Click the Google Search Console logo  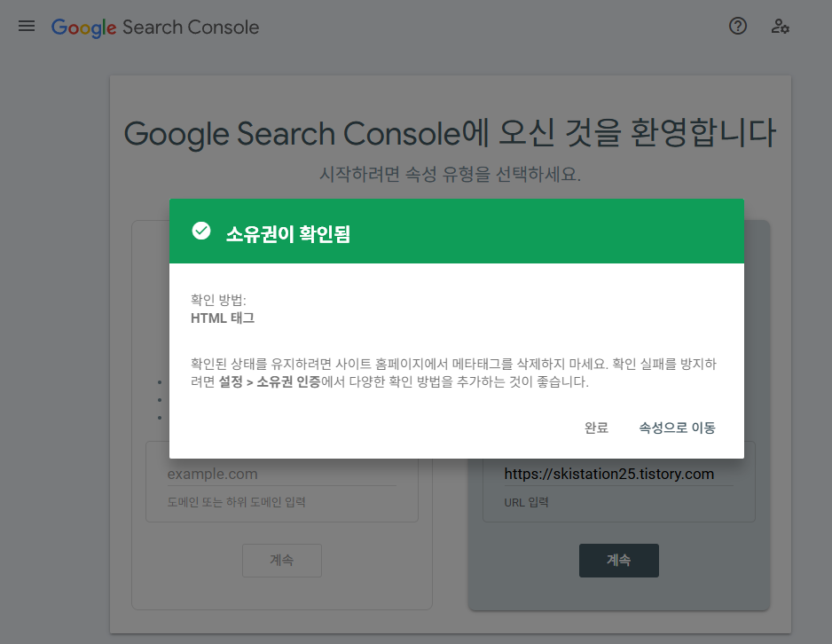coord(155,27)
